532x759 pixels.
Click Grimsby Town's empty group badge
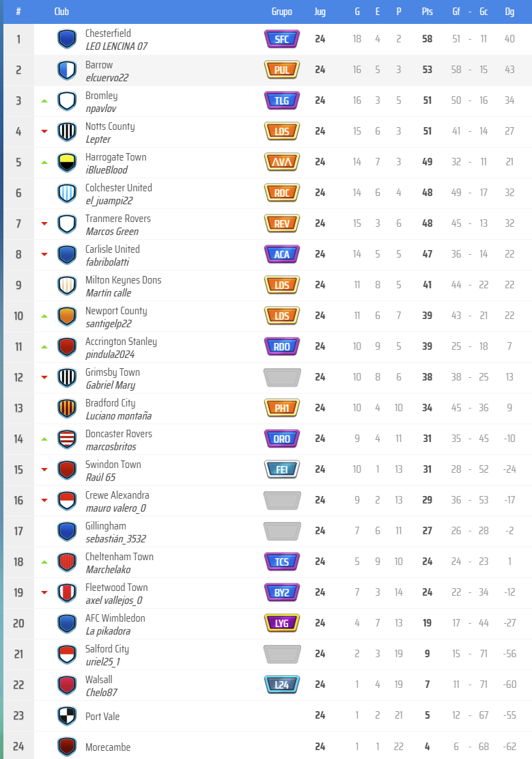click(x=281, y=377)
